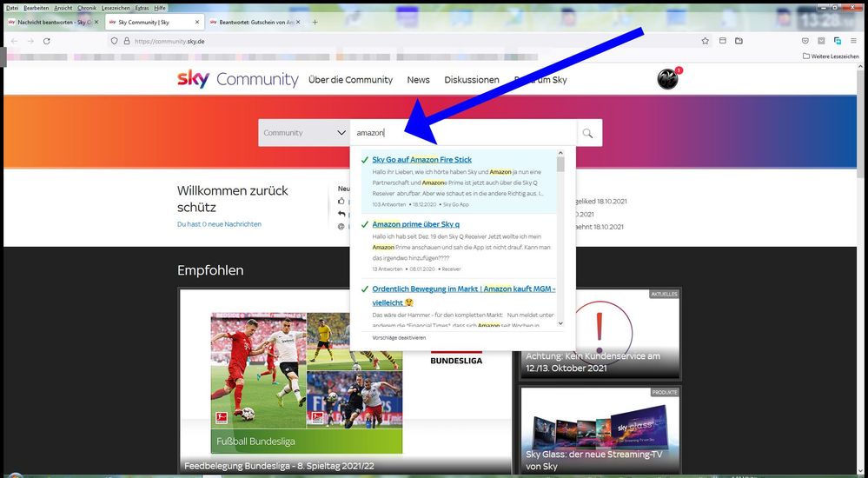
Task: Click the sky Community logo
Action: (238, 79)
